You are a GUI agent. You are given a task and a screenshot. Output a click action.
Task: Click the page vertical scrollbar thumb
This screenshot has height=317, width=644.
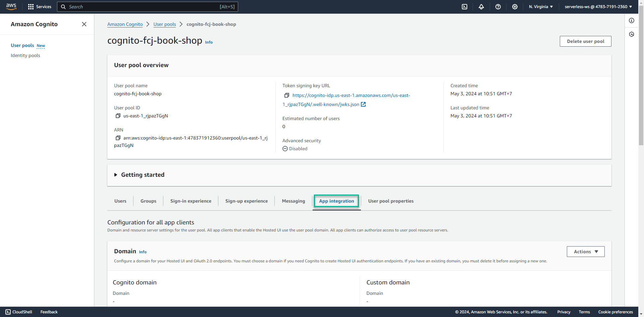pyautogui.click(x=641, y=75)
